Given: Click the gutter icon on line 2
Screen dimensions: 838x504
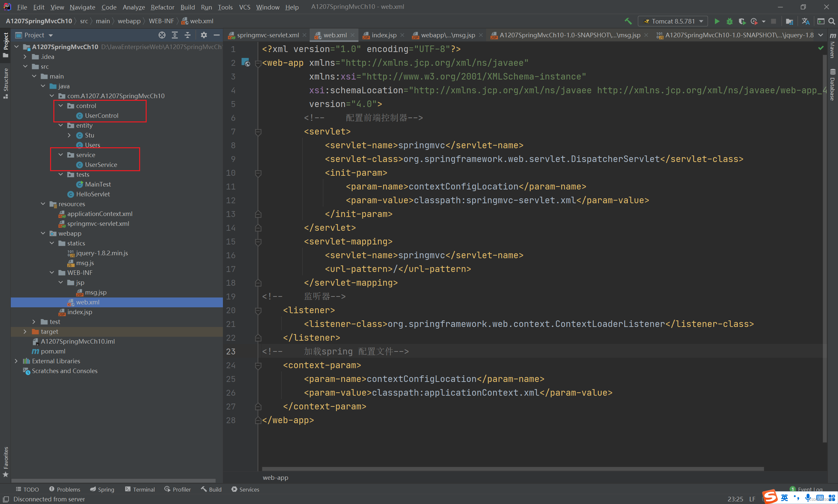Looking at the screenshot, I should 245,62.
